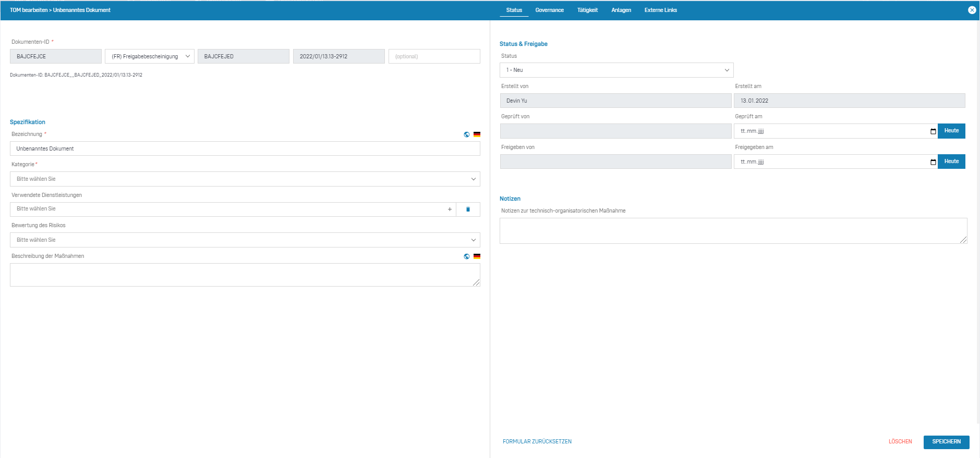Open the Kategorie dropdown
Viewport: 980px width, 458px height.
pyautogui.click(x=245, y=179)
